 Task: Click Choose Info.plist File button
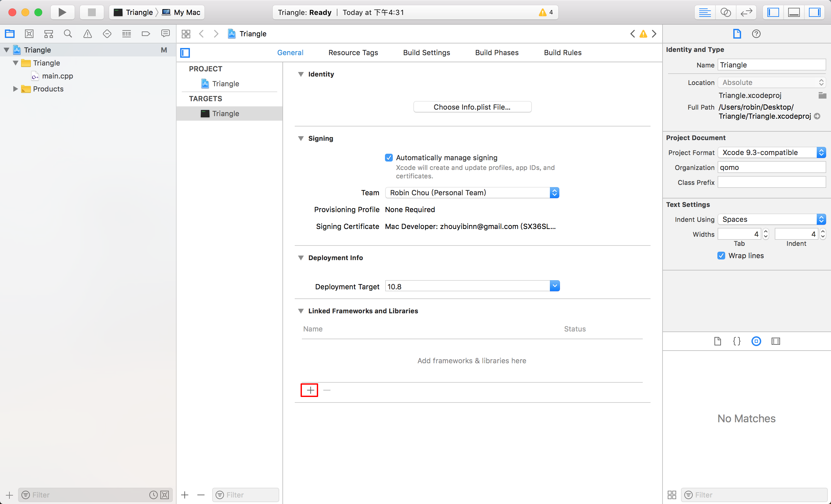point(472,107)
